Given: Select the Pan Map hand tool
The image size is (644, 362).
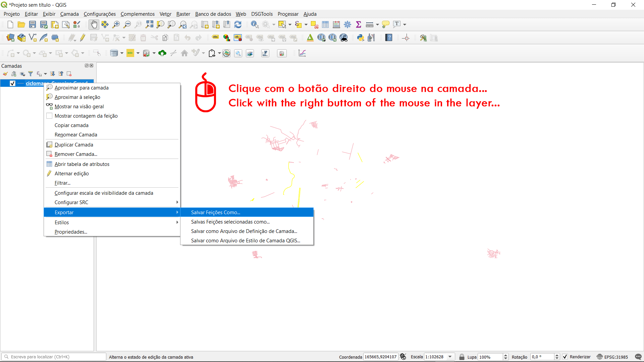Looking at the screenshot, I should click(x=94, y=24).
